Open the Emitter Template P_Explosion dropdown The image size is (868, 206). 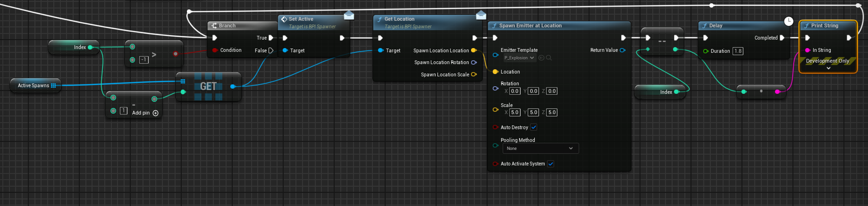click(x=519, y=58)
